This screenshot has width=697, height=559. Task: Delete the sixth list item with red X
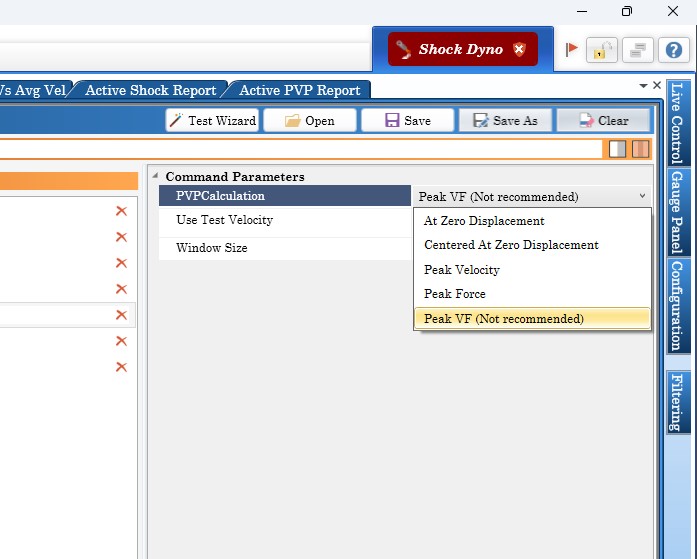[121, 341]
